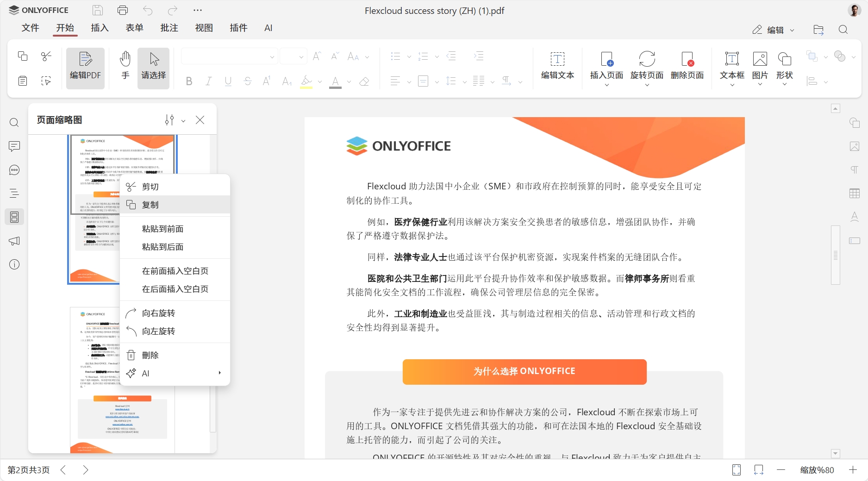
Task: Paste with the toolbar clipboard icon
Action: pyautogui.click(x=22, y=81)
